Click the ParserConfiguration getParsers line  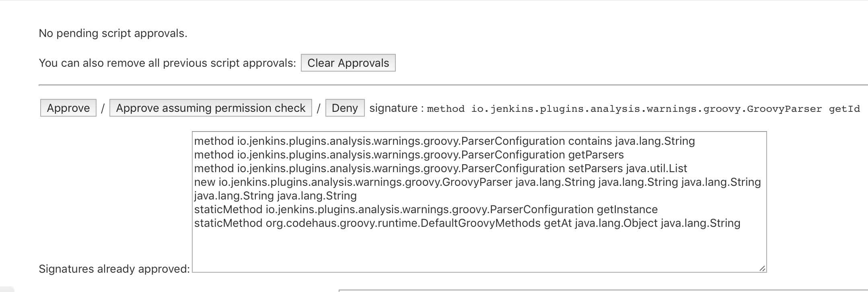[x=409, y=155]
